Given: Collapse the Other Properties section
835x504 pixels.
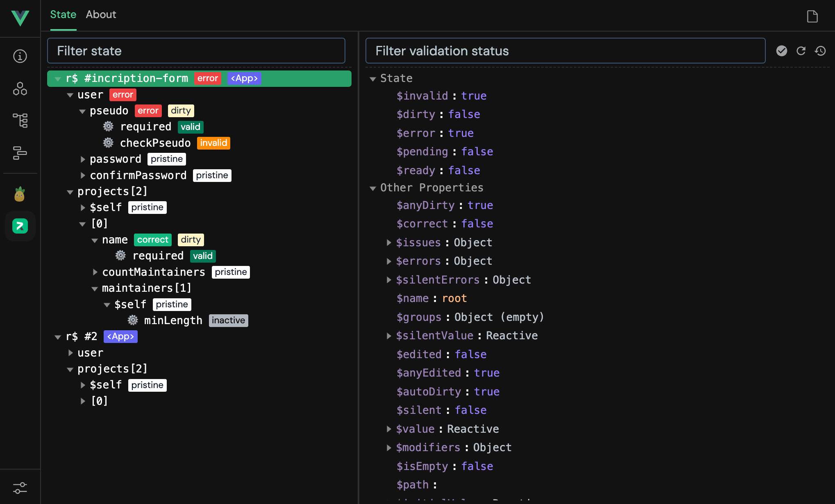Looking at the screenshot, I should point(373,188).
